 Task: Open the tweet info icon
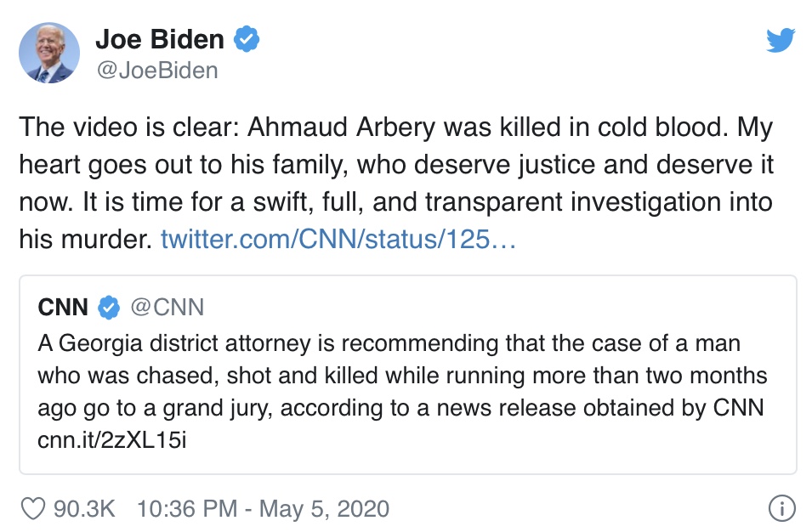(x=781, y=508)
